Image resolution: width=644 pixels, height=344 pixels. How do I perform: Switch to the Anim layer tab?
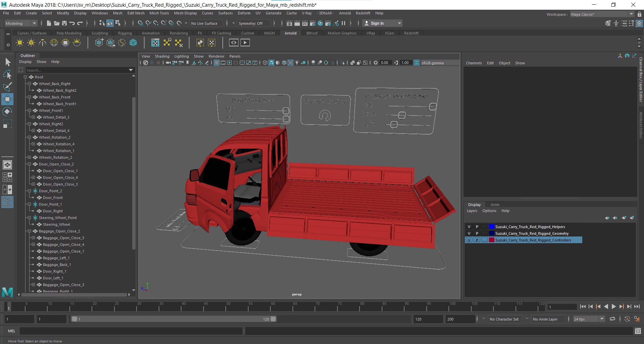coord(495,205)
